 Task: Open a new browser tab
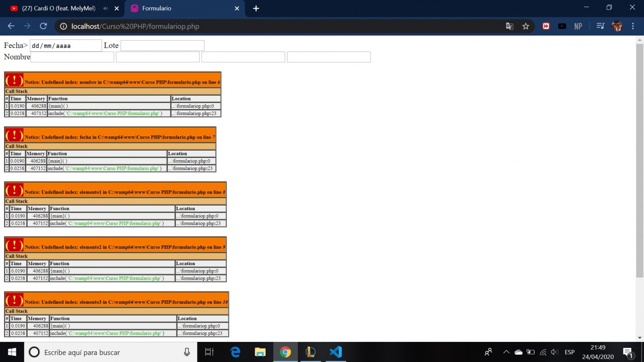coord(256,8)
